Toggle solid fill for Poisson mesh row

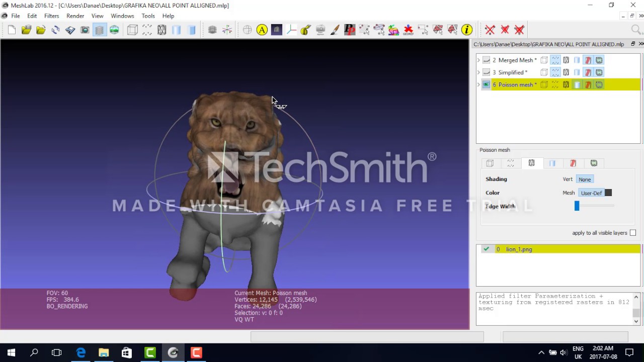577,84
